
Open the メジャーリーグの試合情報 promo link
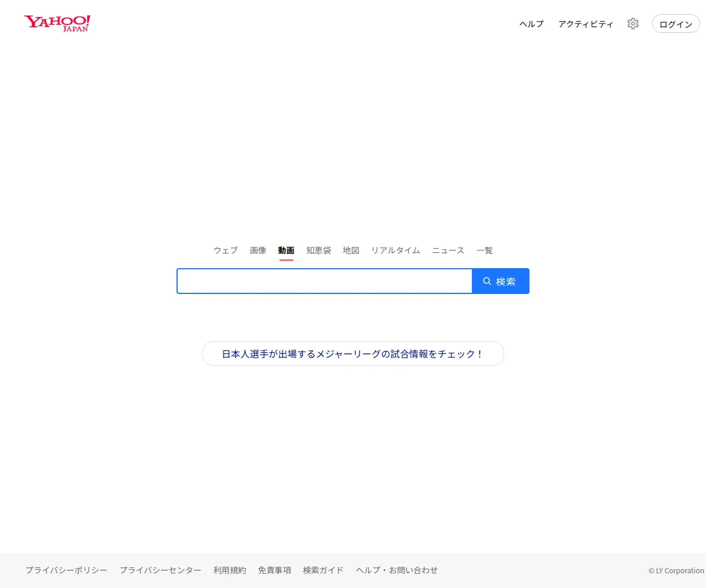coord(353,353)
